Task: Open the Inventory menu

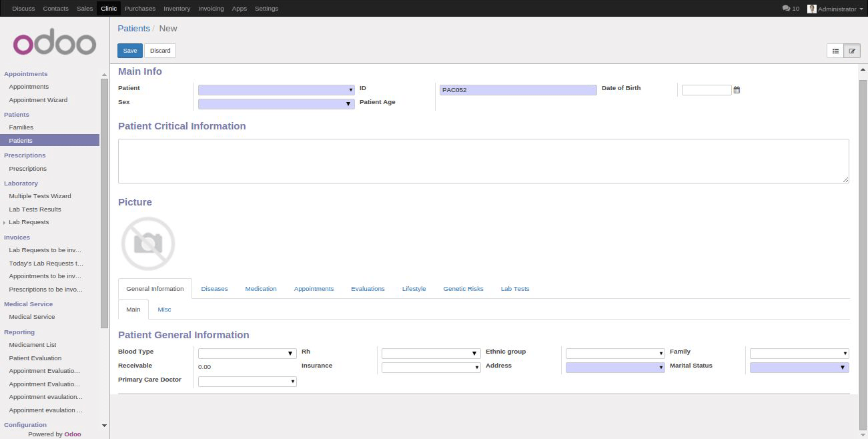Action: point(177,9)
